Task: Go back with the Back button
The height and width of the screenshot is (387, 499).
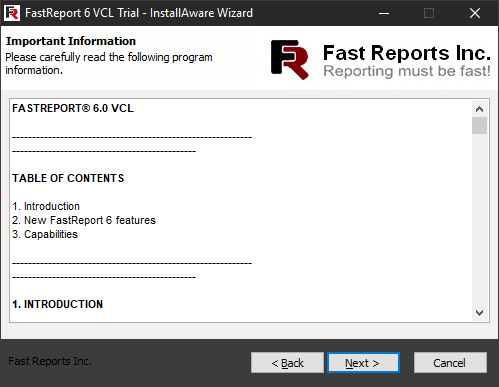Action: [287, 362]
